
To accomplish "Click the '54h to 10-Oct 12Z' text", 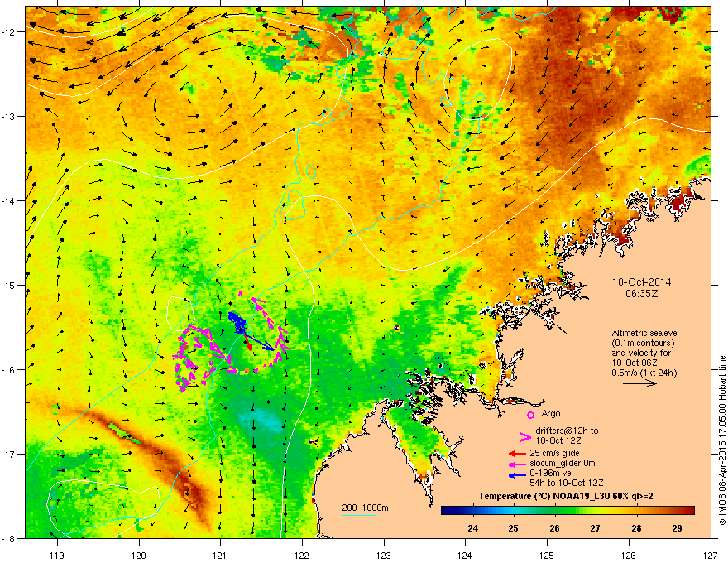I will [x=567, y=483].
